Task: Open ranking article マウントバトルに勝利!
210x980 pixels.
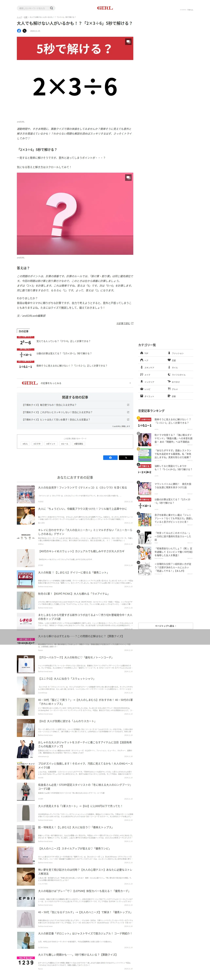Action: pos(173,486)
